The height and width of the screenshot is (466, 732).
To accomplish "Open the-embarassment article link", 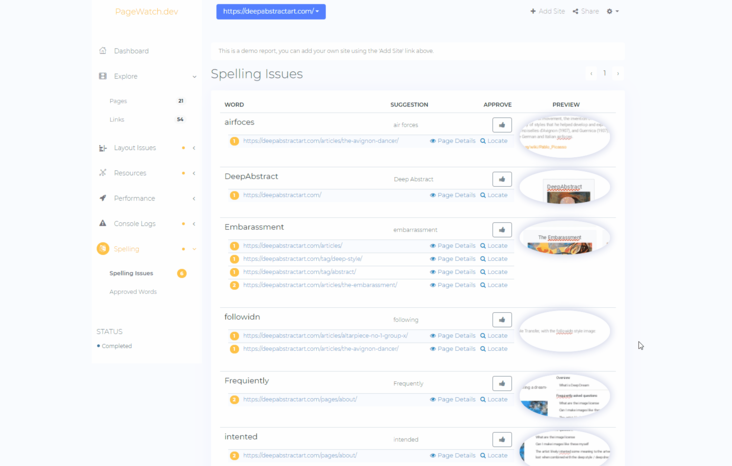I will [320, 285].
